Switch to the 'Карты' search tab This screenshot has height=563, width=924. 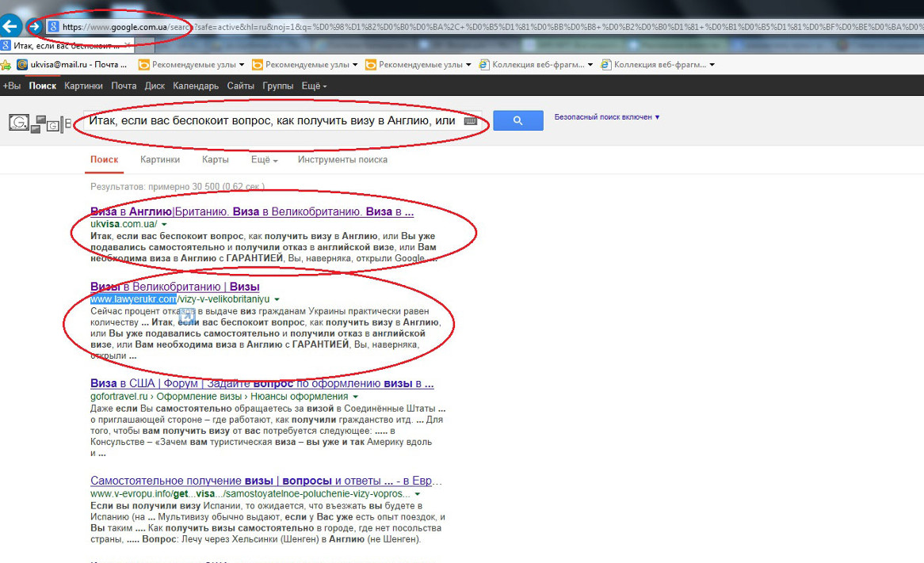pos(215,160)
